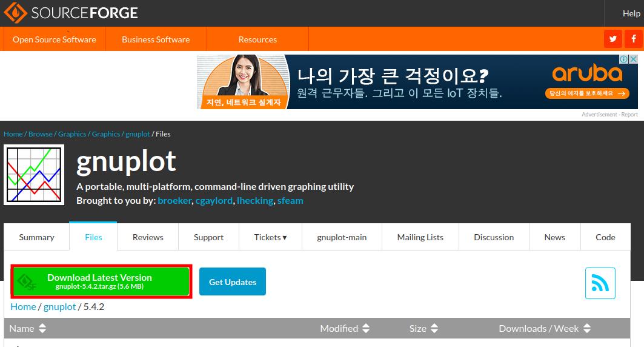The height and width of the screenshot is (347, 644).
Task: Click the ad's orange call-to-action button
Action: pyautogui.click(x=587, y=93)
